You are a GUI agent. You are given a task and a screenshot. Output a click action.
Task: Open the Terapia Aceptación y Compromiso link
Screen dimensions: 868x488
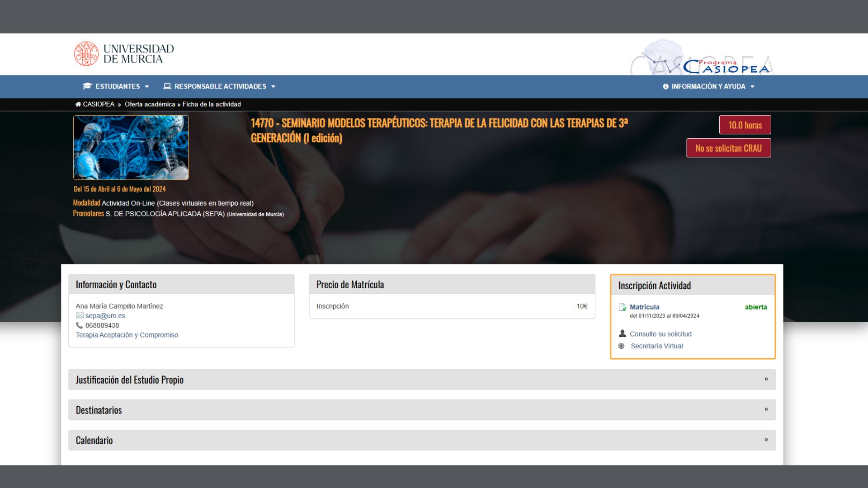pos(127,335)
